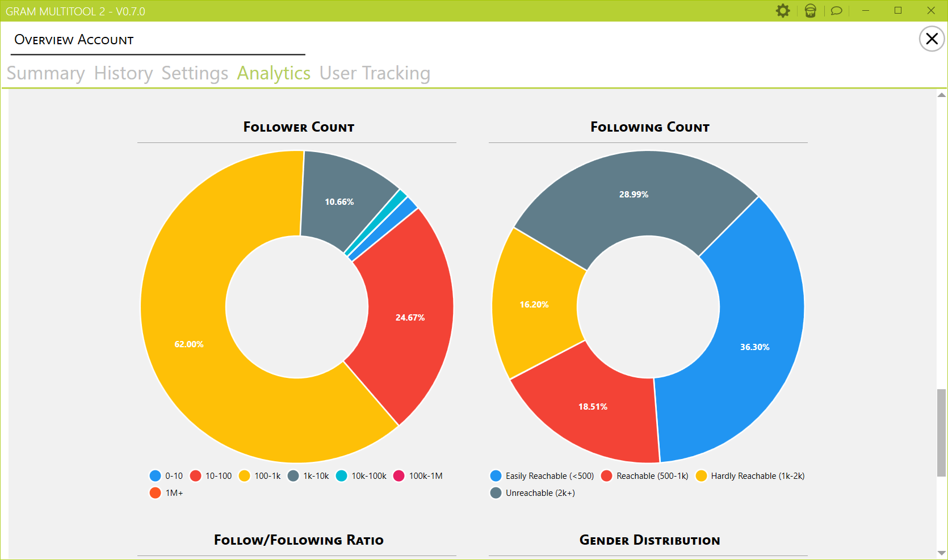Viewport: 948px width, 560px height.
Task: Click the Overview Account heading
Action: coord(74,40)
